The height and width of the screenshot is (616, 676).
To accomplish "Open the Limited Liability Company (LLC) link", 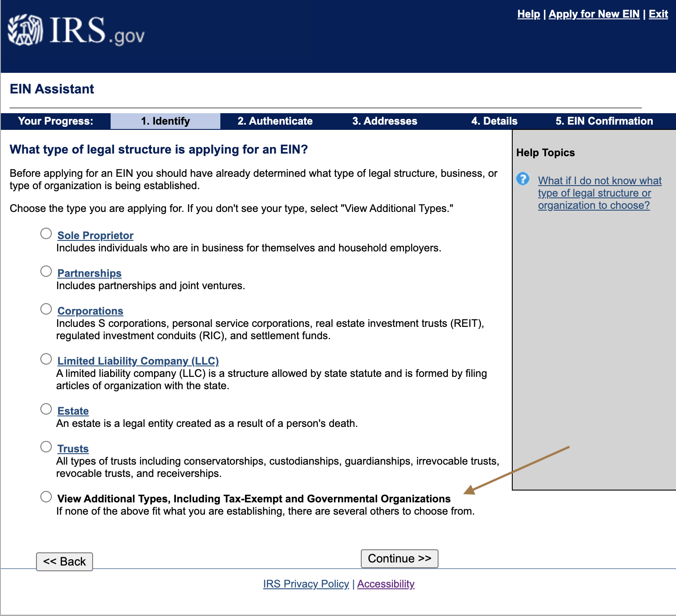I will coord(138,361).
